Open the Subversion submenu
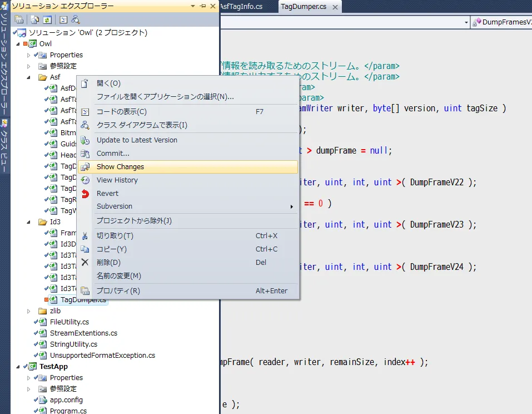The width and height of the screenshot is (532, 414). [x=115, y=206]
